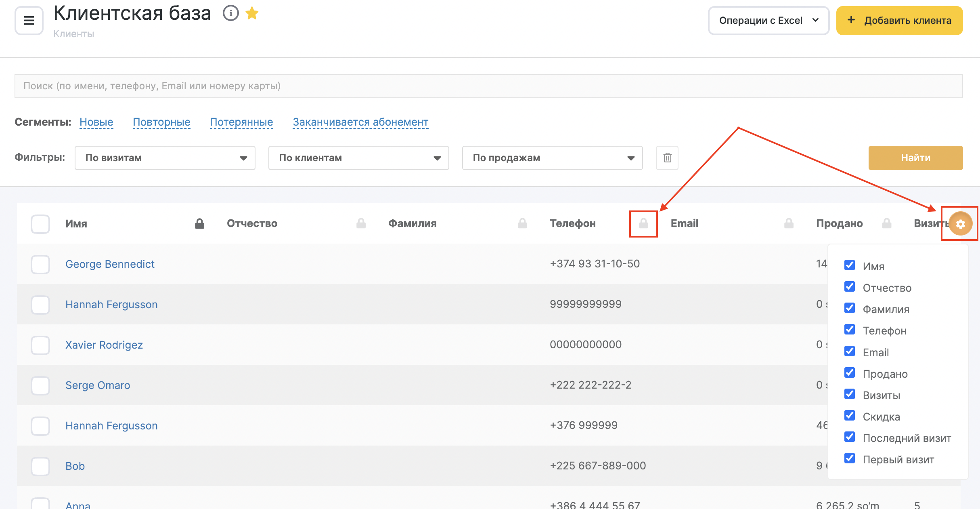Image resolution: width=980 pixels, height=509 pixels.
Task: Click the lock icon in the Фамилия column
Action: pos(522,223)
